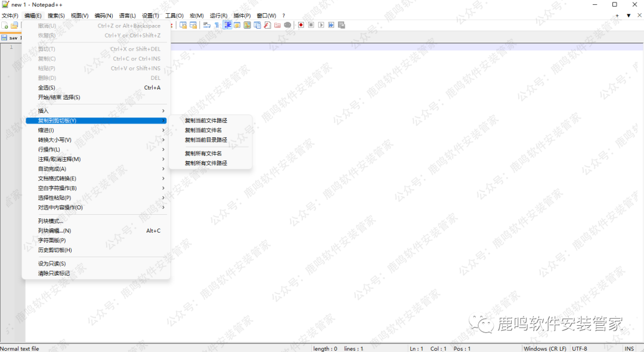Toggle the Word Wrap toolbar button
The height and width of the screenshot is (352, 644).
click(x=206, y=25)
